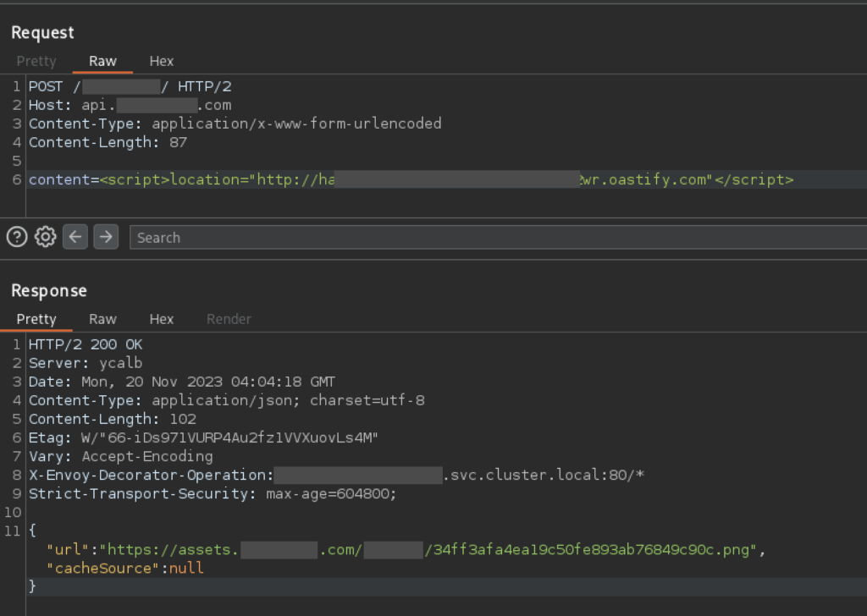The image size is (867, 616).
Task: Click the 'X-Envoy-Decorator-Operation' header line
Action: click(x=336, y=476)
